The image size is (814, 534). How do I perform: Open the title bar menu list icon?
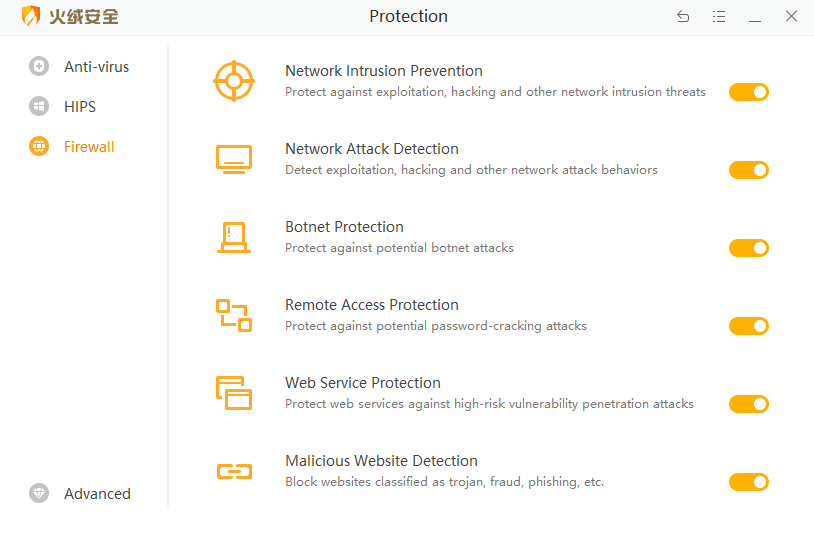(719, 16)
